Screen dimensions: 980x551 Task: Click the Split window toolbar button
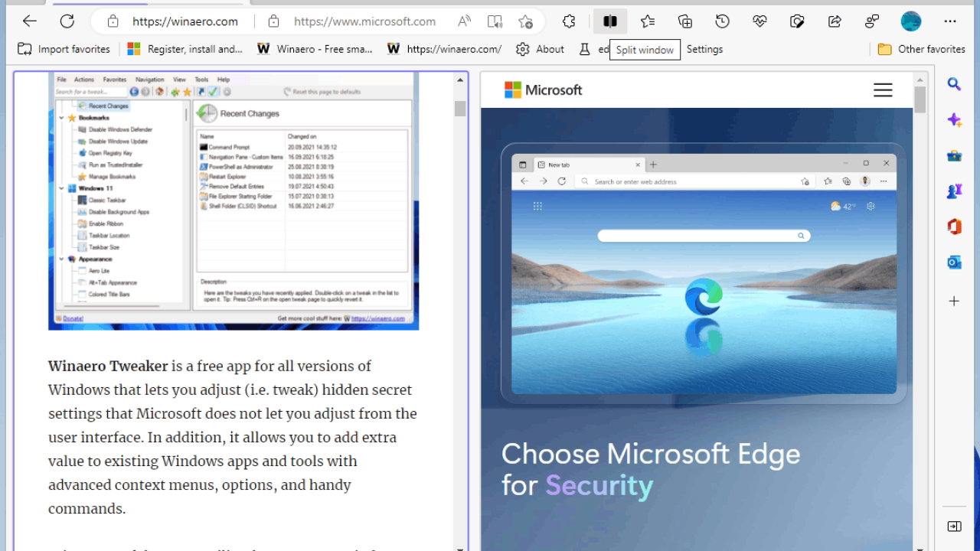[x=610, y=21]
